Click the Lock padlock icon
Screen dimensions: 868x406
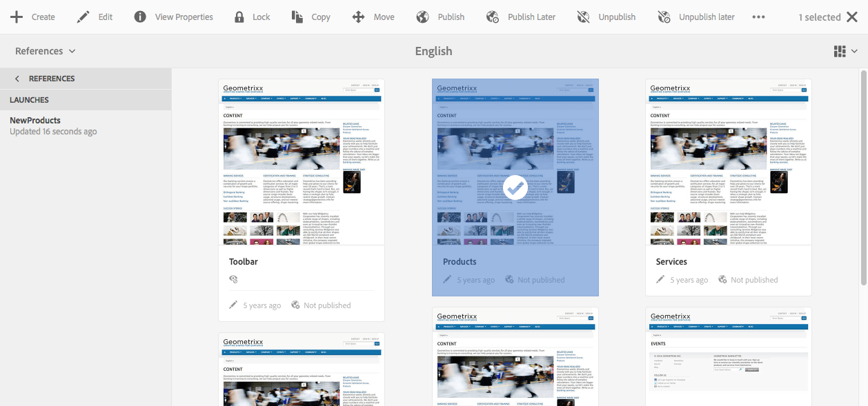pos(239,17)
